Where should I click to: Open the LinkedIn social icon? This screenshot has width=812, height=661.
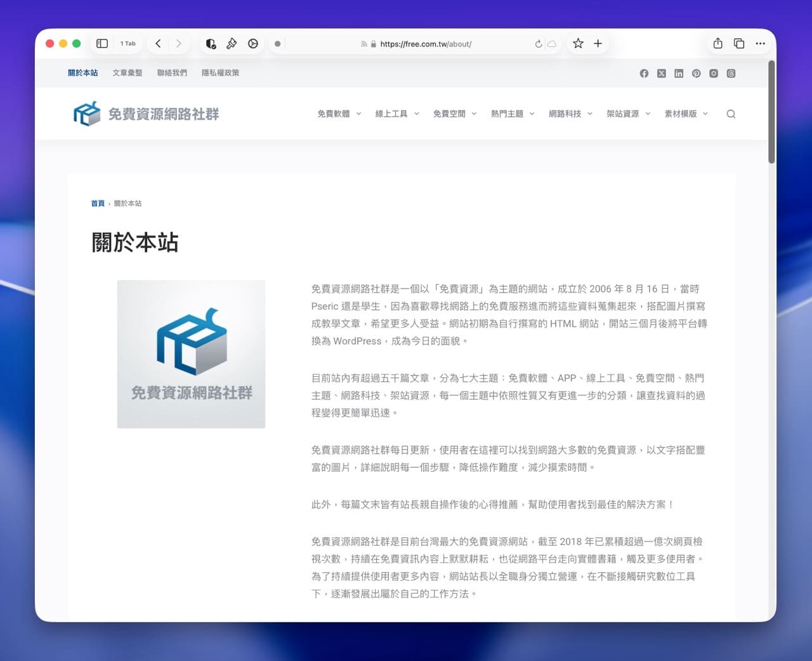coord(678,73)
